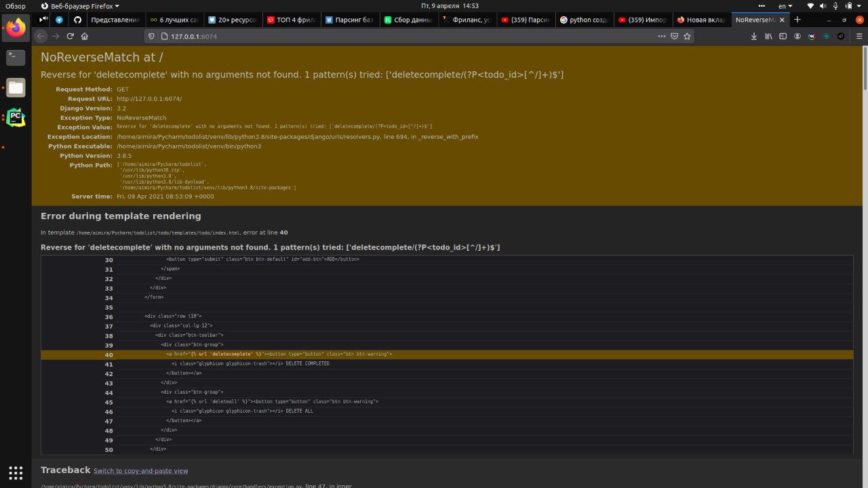Click the battery icon in top panel
Image resolution: width=868 pixels, height=488 pixels.
pos(848,5)
